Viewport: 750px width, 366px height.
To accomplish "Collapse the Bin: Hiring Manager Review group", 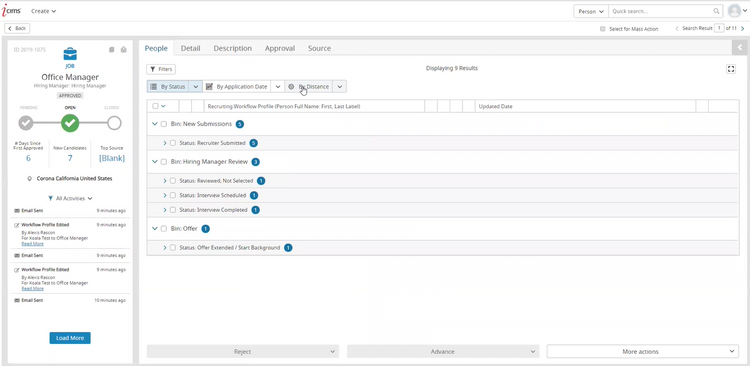I will [x=154, y=162].
